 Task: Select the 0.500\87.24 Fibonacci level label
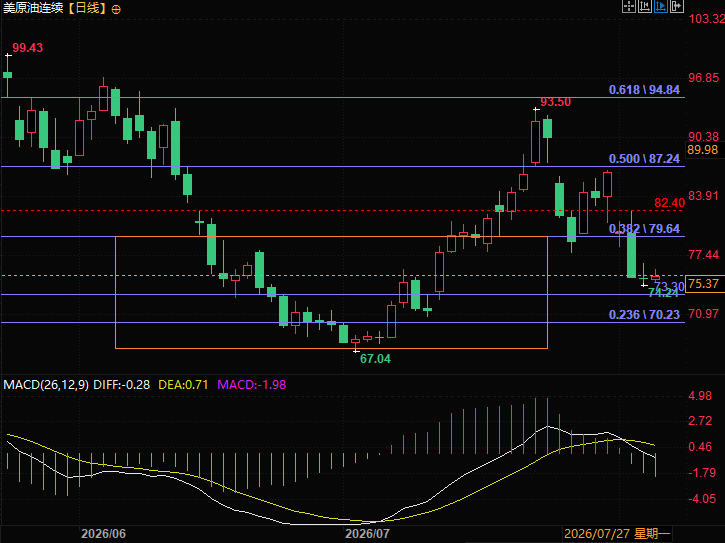coord(645,159)
